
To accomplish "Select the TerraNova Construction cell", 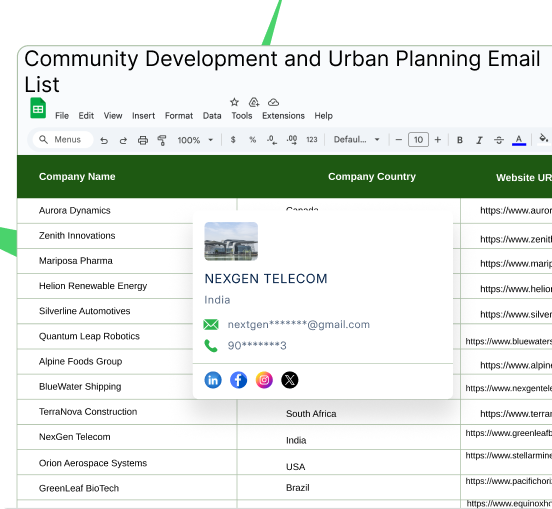I will pyautogui.click(x=127, y=412).
